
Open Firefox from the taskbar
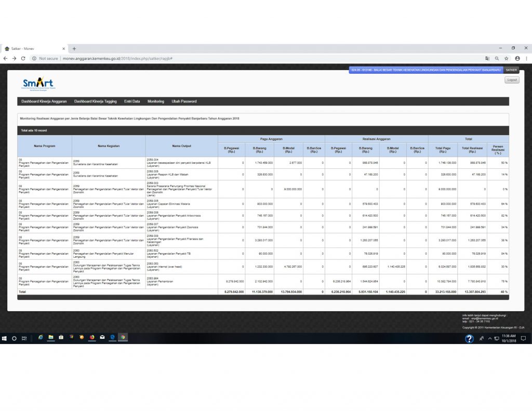(x=92, y=337)
